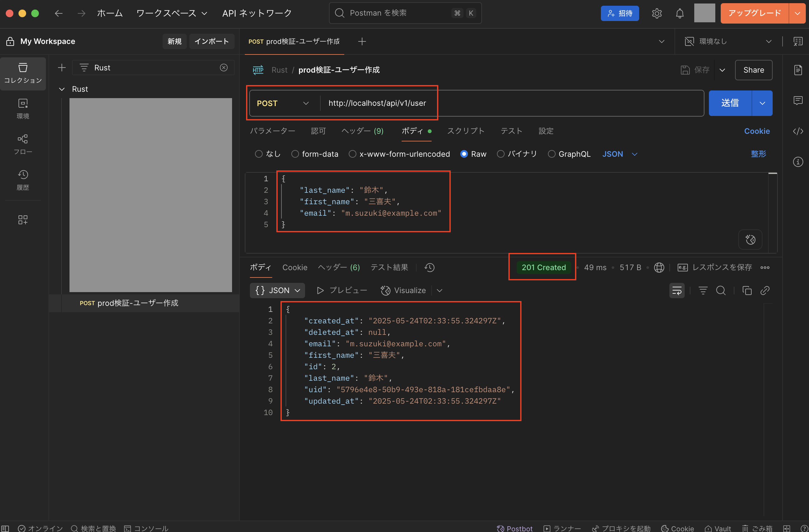The height and width of the screenshot is (532, 809).
Task: Select the Raw body radio
Action: [x=464, y=154]
